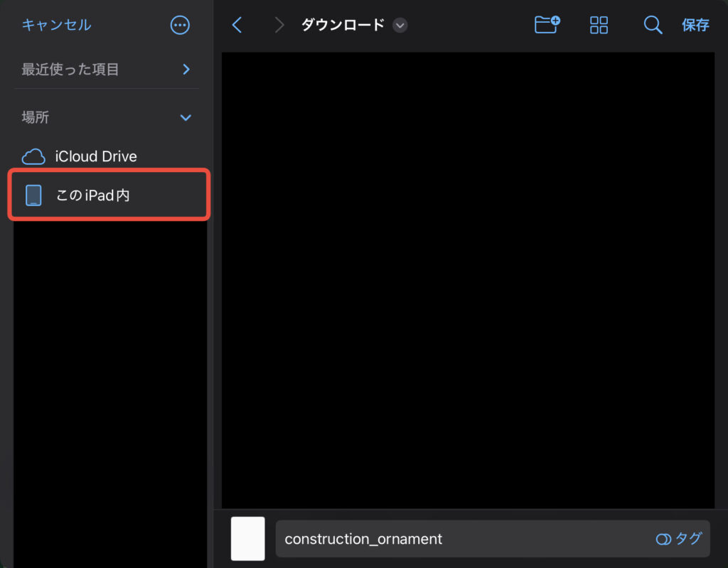Switch view using the grid icon
Image resolution: width=728 pixels, height=568 pixels.
599,25
